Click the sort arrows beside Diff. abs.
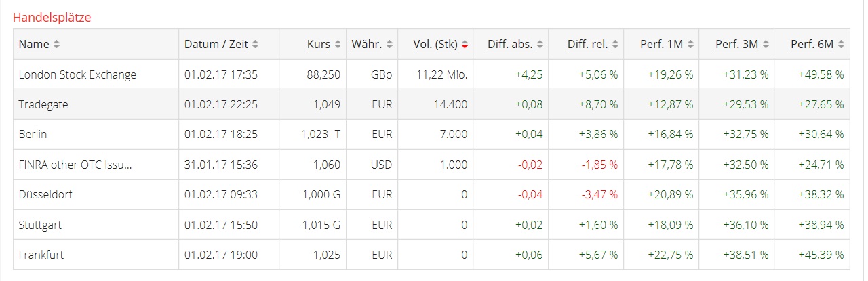The height and width of the screenshot is (281, 868). 540,45
